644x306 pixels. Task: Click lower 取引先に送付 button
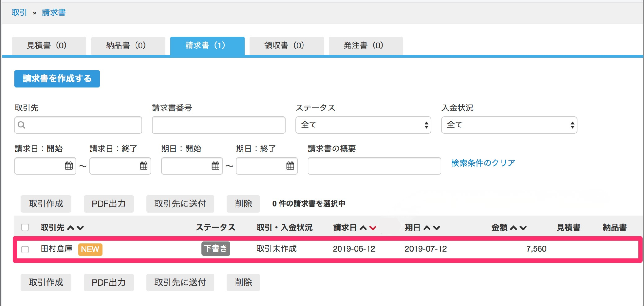click(x=180, y=282)
